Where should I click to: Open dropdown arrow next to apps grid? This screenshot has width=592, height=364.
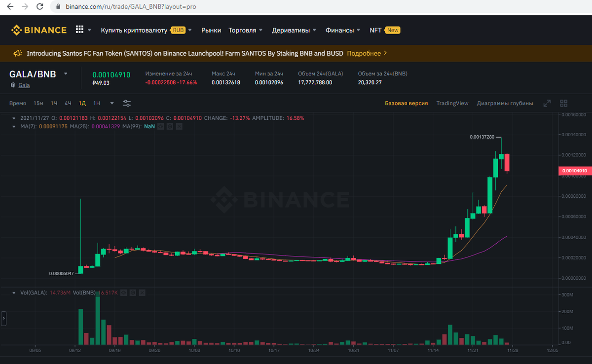(x=90, y=30)
